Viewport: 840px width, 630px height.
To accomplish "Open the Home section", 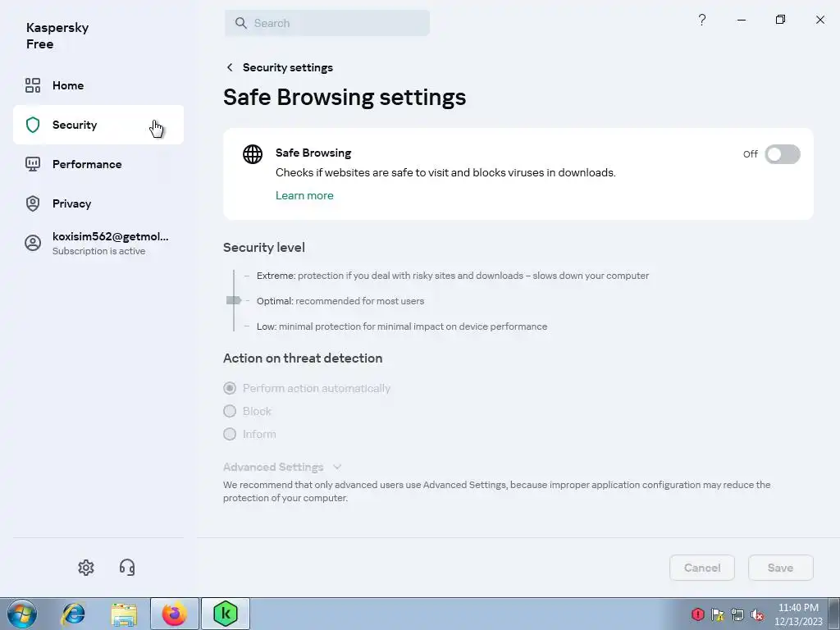I will [98, 85].
